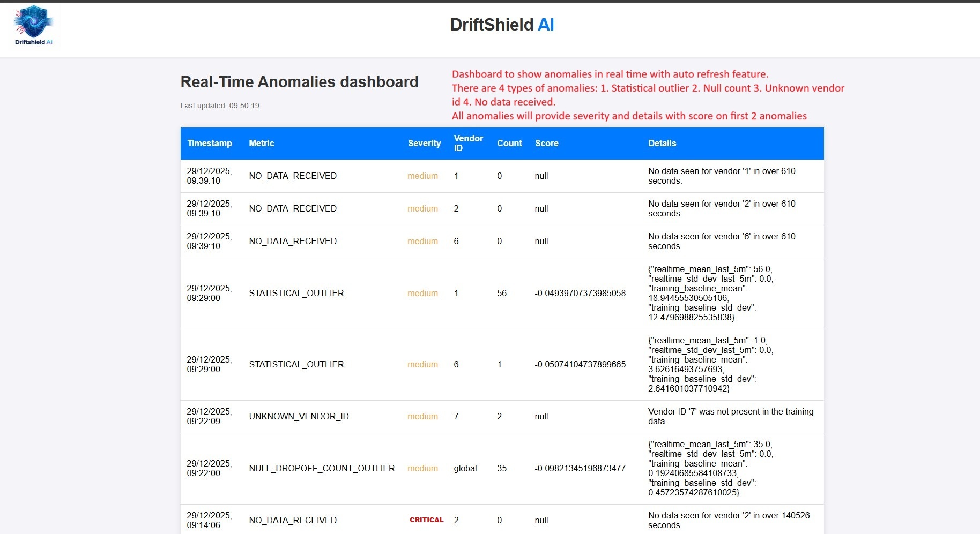Click timestamp 29/12/2025, 09:22:09

pos(209,416)
